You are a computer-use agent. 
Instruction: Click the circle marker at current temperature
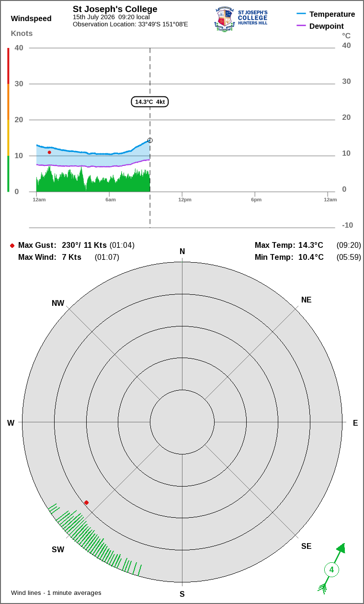point(150,140)
